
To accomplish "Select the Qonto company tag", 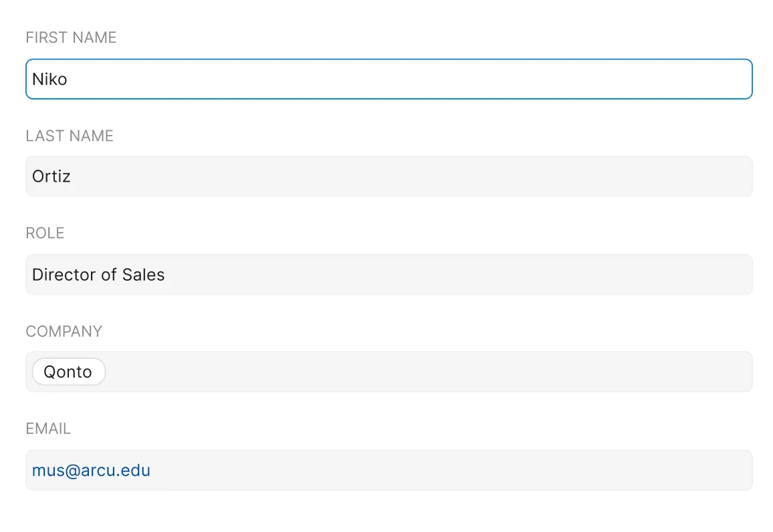I will (x=68, y=372).
